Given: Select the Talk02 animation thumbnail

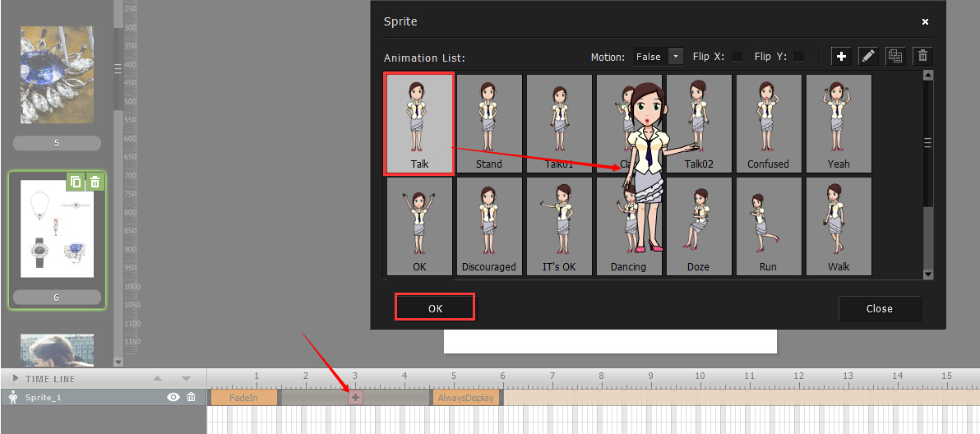Looking at the screenshot, I should tap(700, 123).
